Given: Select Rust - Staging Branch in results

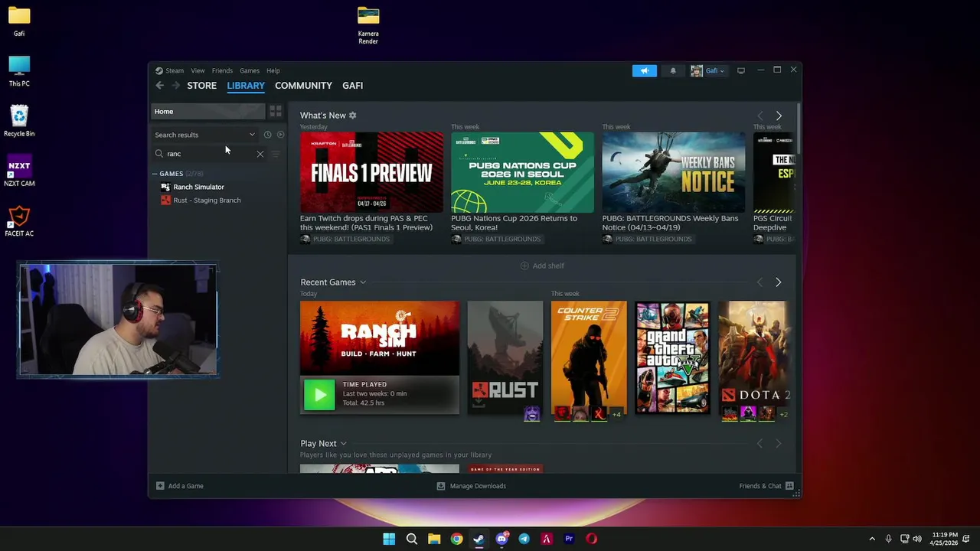Looking at the screenshot, I should point(207,201).
